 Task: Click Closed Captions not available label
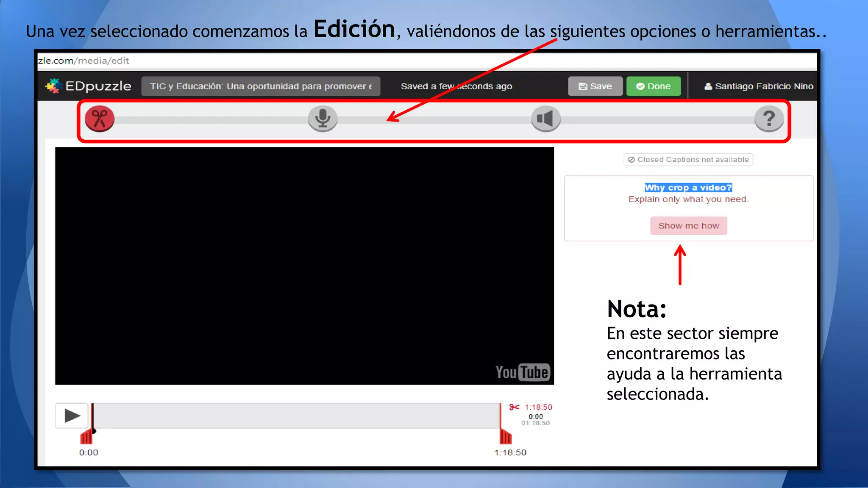click(x=688, y=160)
